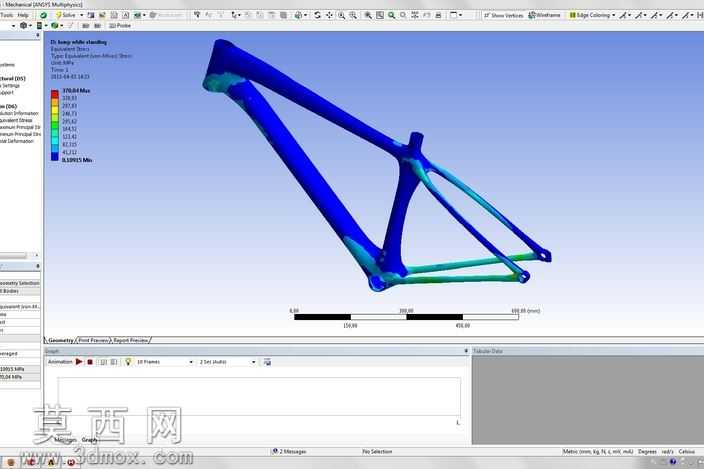Select Equivalent Stress in the outline tree
Viewport: 704px width, 469px height.
click(16, 120)
